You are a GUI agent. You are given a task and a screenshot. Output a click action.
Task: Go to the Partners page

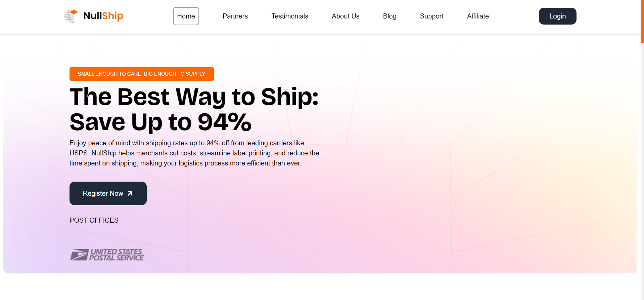235,16
